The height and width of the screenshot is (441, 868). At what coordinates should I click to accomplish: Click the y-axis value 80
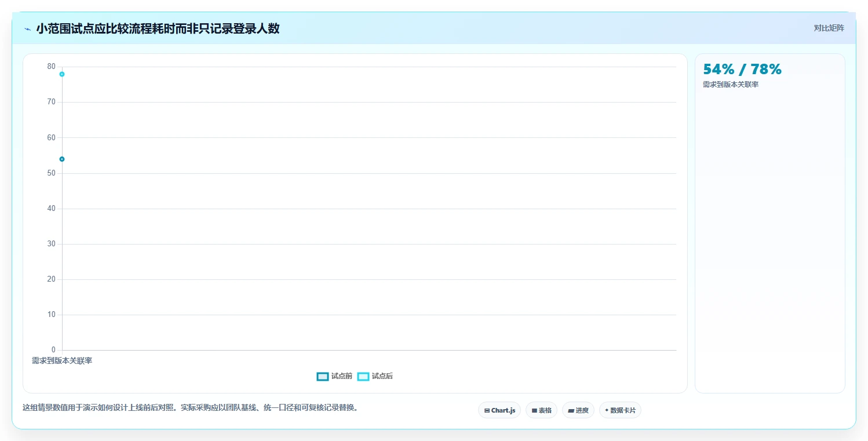(x=52, y=67)
